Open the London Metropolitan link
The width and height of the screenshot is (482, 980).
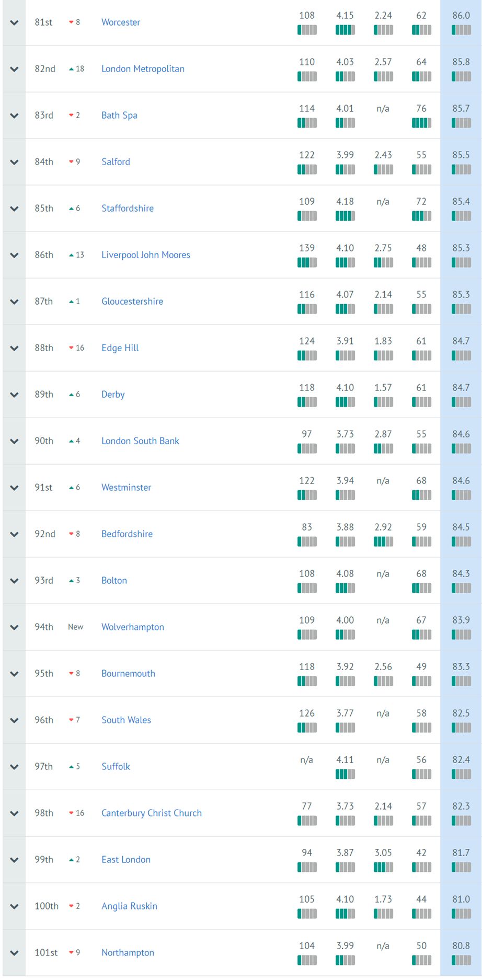pos(143,69)
